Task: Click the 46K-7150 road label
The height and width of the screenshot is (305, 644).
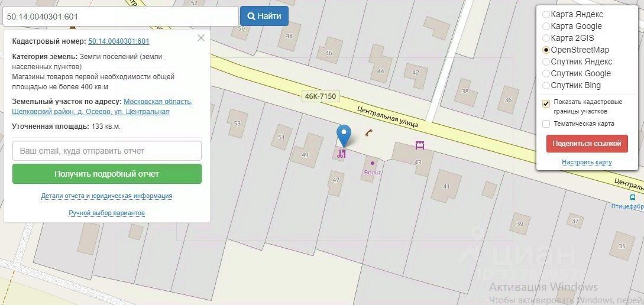Action: click(x=321, y=96)
